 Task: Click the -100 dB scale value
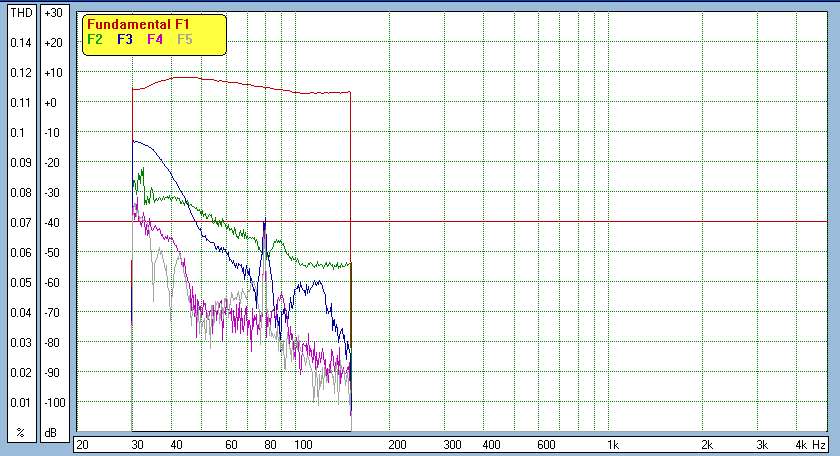coord(55,403)
